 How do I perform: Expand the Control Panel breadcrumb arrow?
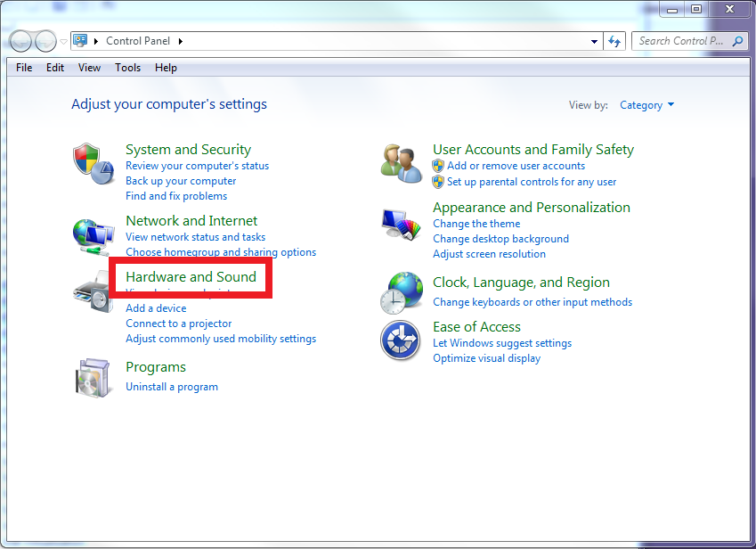(x=181, y=41)
